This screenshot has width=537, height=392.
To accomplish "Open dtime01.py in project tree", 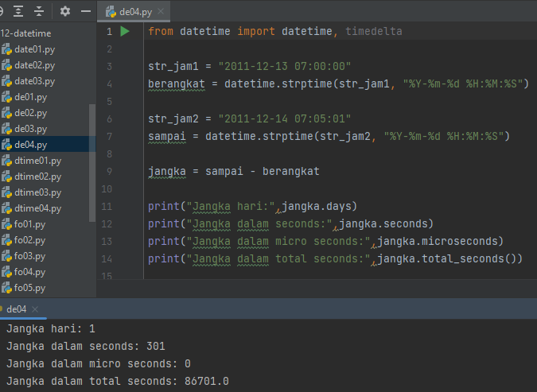I will coord(37,161).
